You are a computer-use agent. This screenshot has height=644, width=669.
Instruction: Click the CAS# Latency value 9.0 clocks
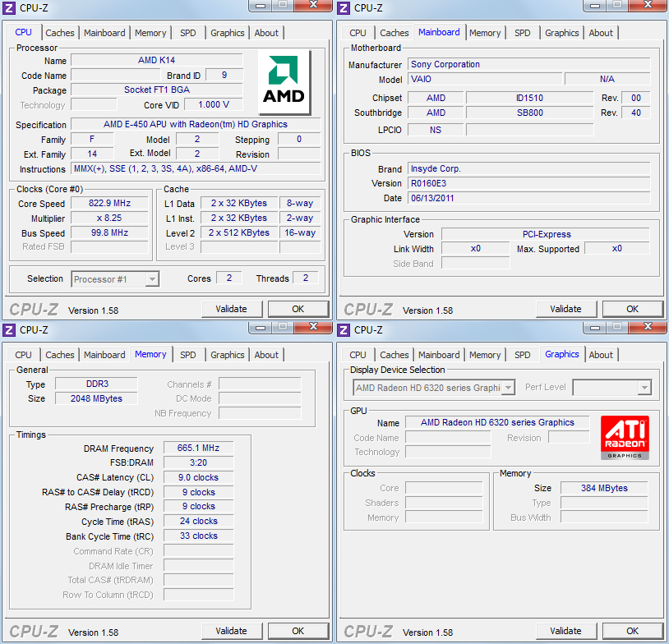pyautogui.click(x=198, y=477)
